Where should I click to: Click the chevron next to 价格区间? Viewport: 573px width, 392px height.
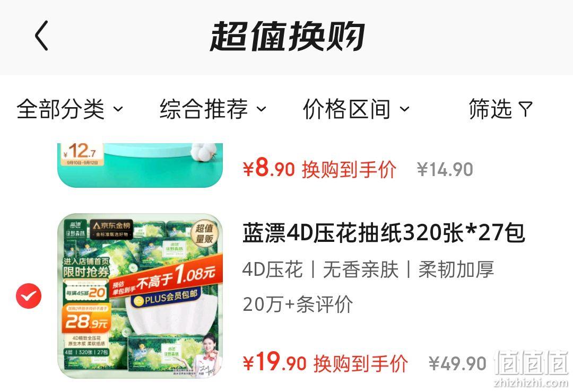coord(404,109)
